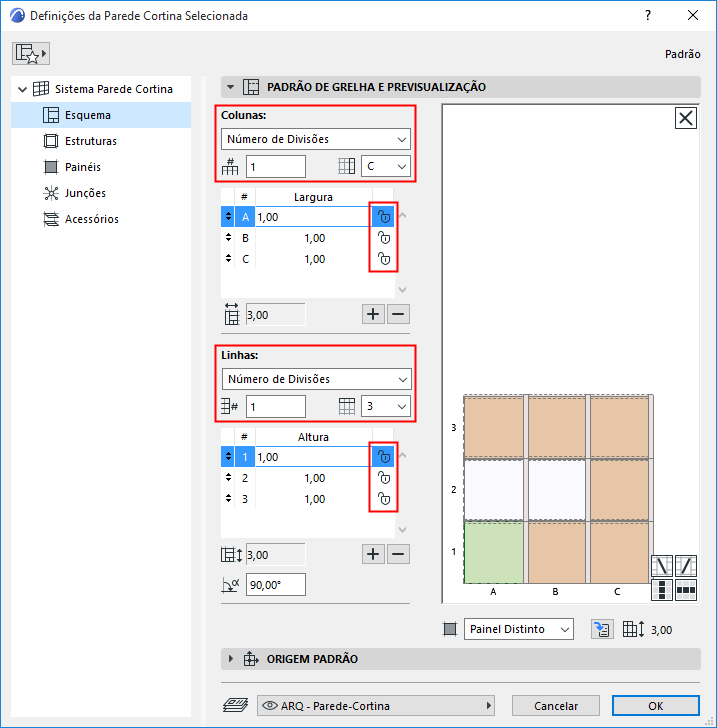Collapse Sistema Parede Cortina tree
This screenshot has width=717, height=728.
click(22, 89)
